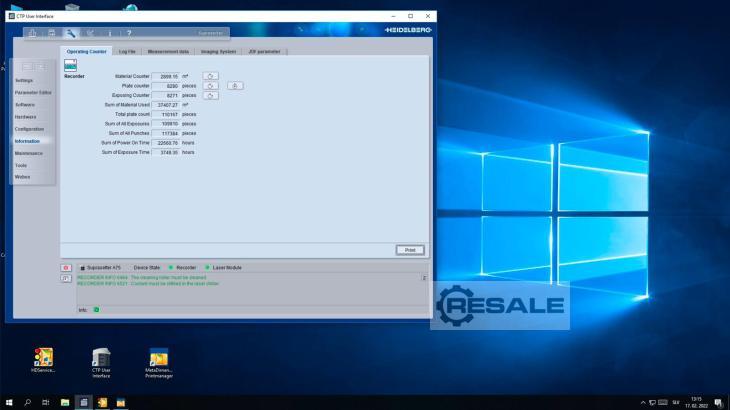Open the last sidebar entry below Tools
Image resolution: width=730 pixels, height=410 pixels.
(x=22, y=177)
